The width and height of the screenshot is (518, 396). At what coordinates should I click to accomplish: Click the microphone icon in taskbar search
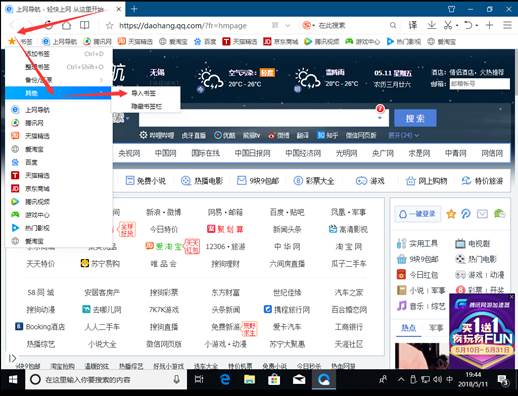[177, 379]
